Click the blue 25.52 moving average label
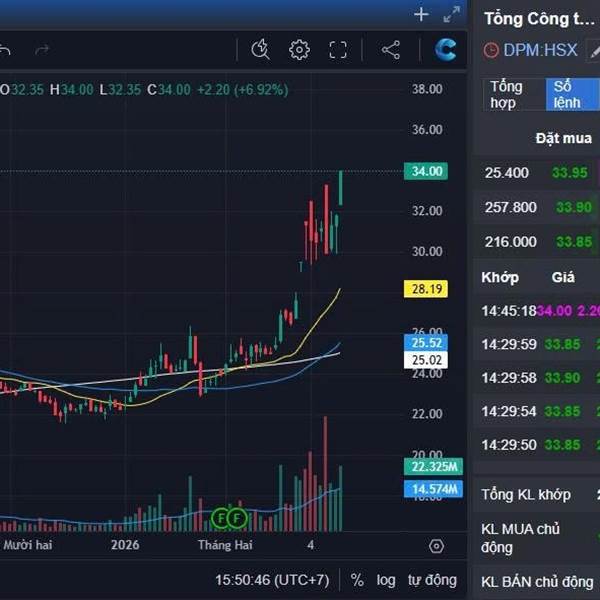The image size is (600, 600). [426, 343]
